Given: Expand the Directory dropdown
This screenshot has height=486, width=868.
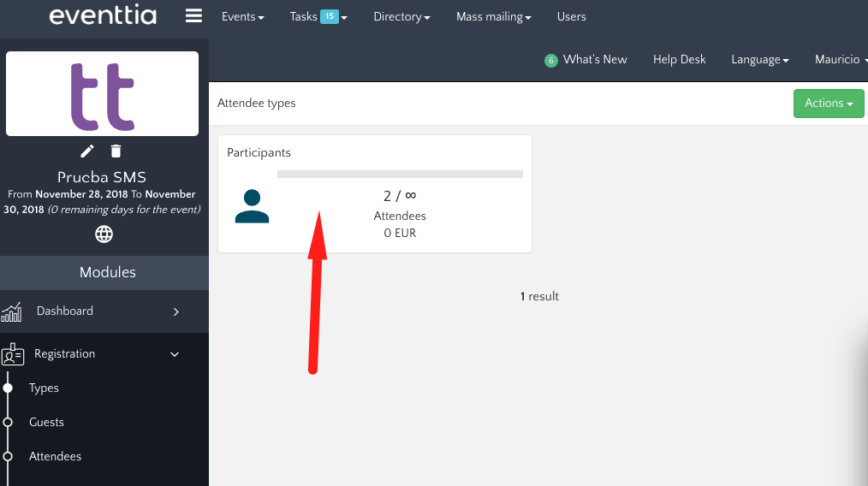Looking at the screenshot, I should tap(401, 17).
